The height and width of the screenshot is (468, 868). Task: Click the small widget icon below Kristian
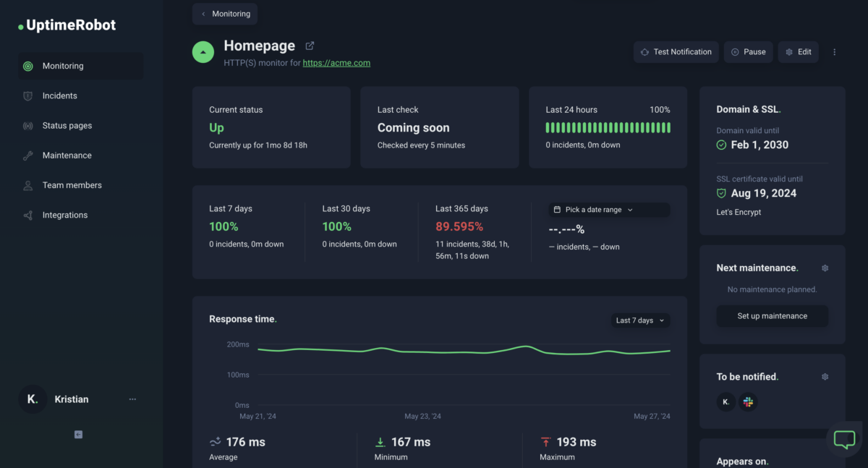(77, 434)
